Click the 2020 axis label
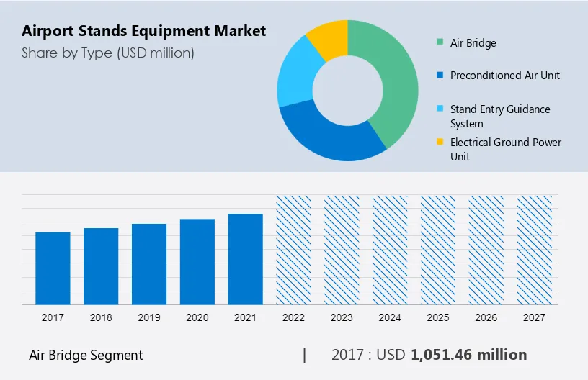The height and width of the screenshot is (380, 588). point(197,317)
